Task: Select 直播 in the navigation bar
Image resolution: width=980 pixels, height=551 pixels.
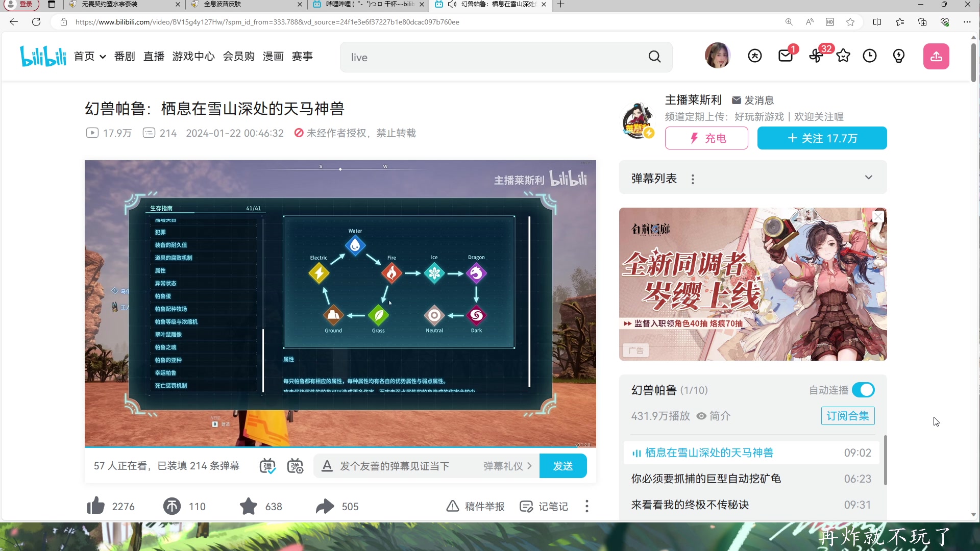Action: pyautogui.click(x=153, y=56)
